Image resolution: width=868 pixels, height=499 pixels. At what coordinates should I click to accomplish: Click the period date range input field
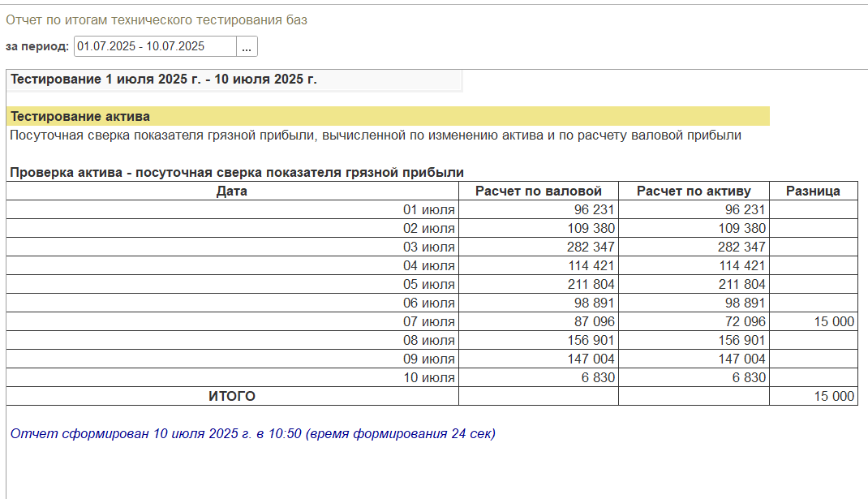(155, 46)
